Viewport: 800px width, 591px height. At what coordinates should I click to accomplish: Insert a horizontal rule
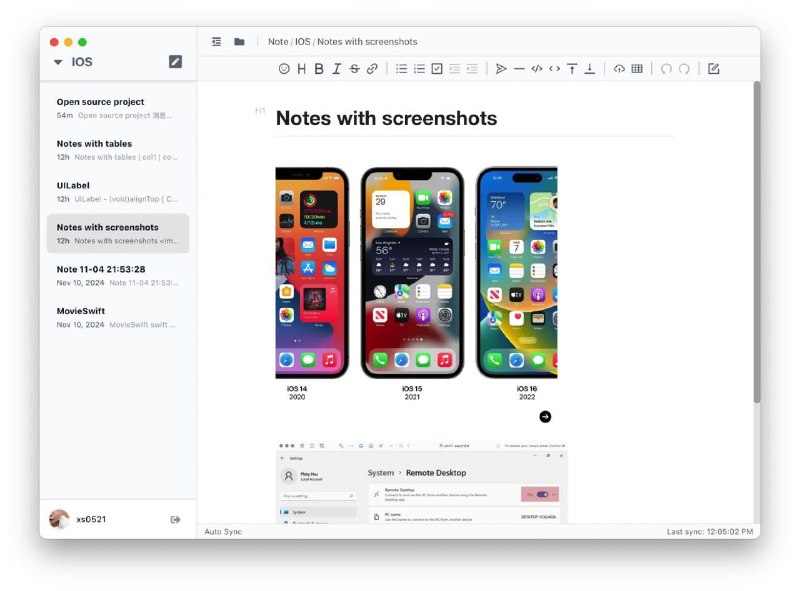click(x=519, y=68)
